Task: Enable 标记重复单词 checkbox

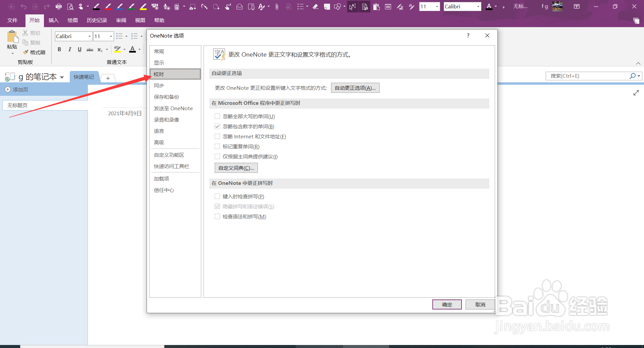Action: coord(217,146)
